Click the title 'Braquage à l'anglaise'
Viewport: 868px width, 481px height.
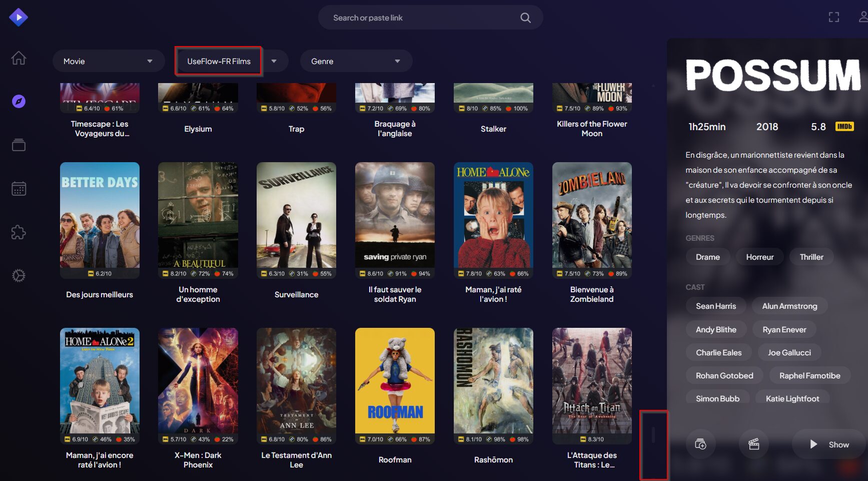point(395,129)
